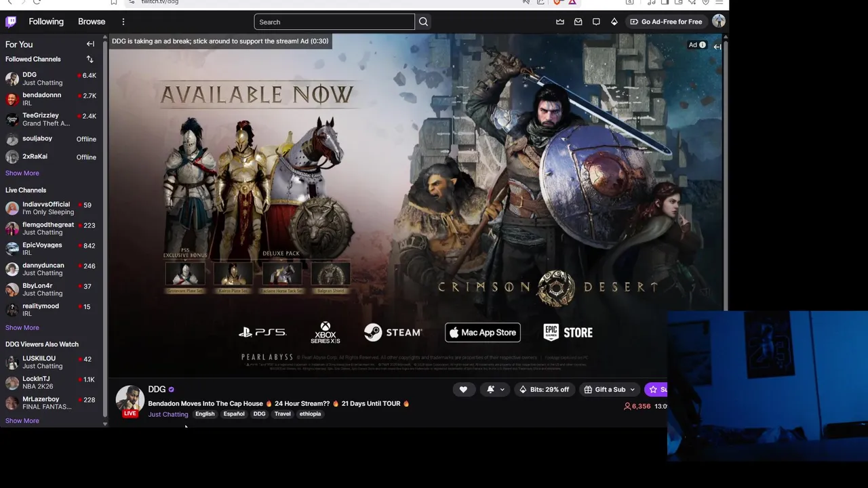The width and height of the screenshot is (868, 488).
Task: Click the sidebar vertical scrollbar
Action: [104, 230]
